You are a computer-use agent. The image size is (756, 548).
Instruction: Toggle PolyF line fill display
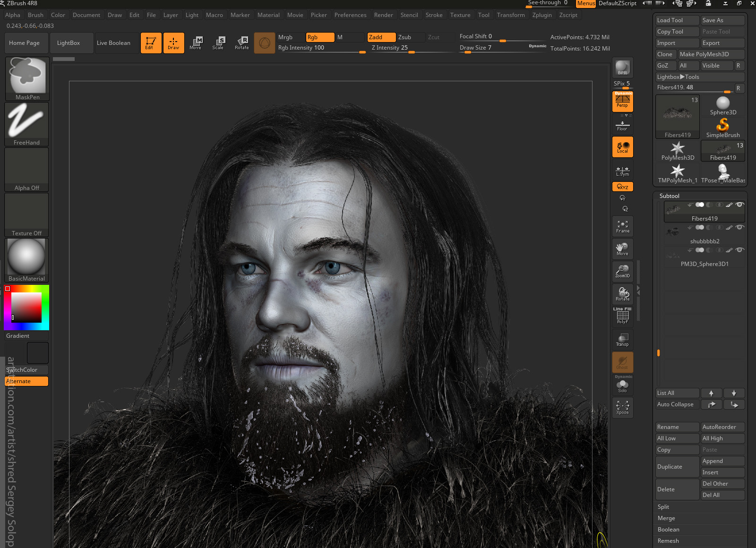tap(623, 316)
